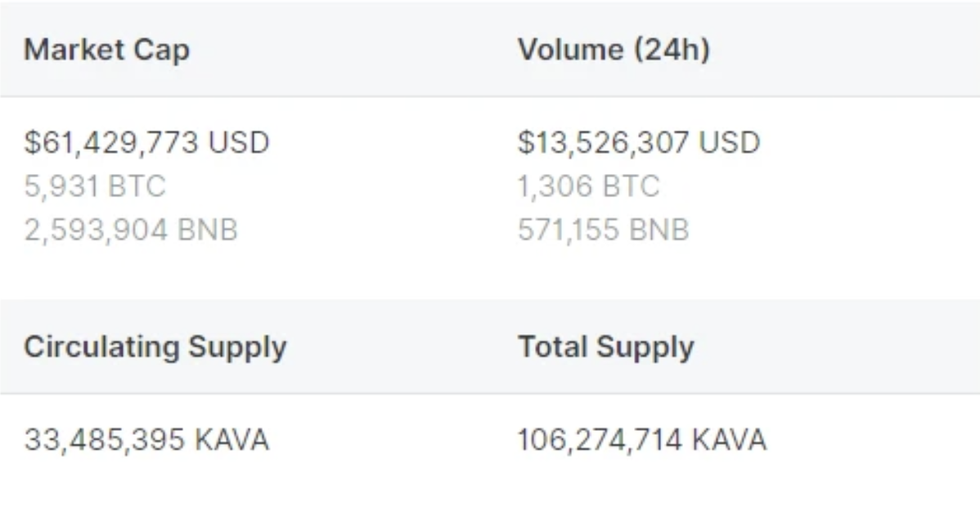Click the Market Cap header
This screenshot has height=510, width=980.
(x=107, y=49)
